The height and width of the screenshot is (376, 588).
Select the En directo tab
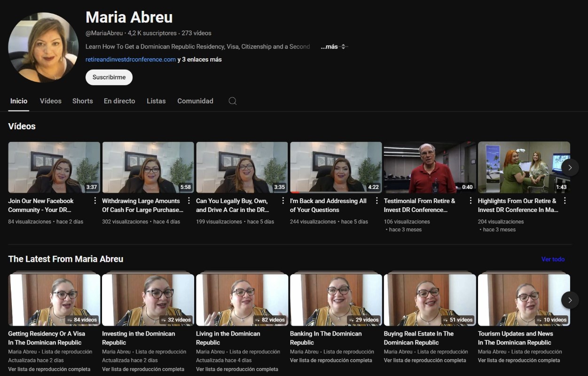[119, 101]
